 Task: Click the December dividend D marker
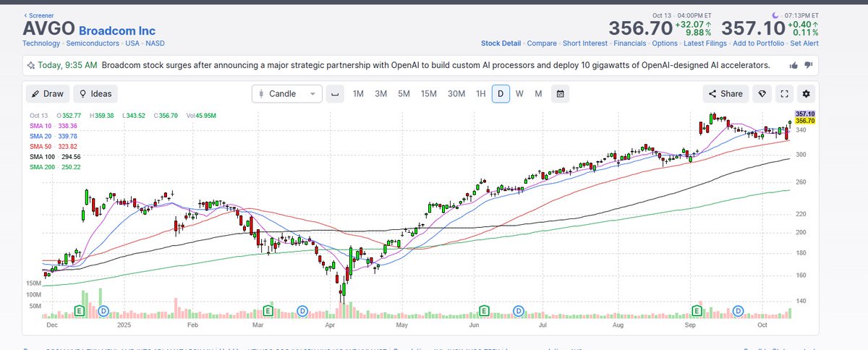[x=103, y=311]
